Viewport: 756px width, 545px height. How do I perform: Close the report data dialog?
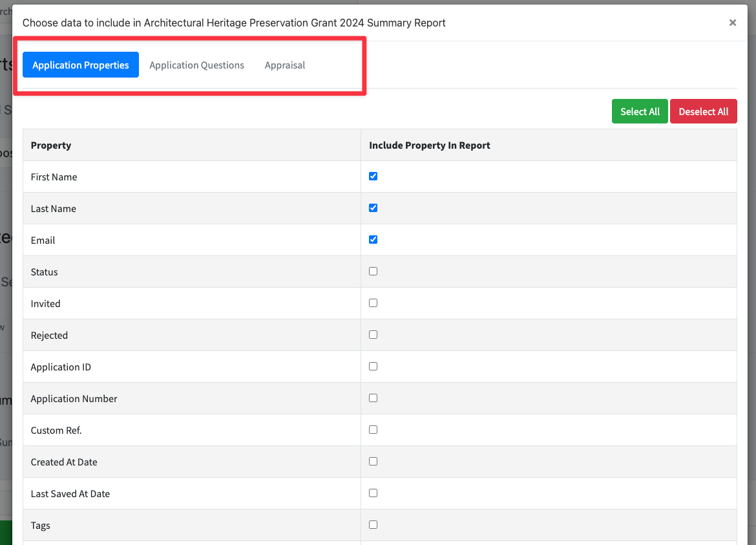point(732,23)
